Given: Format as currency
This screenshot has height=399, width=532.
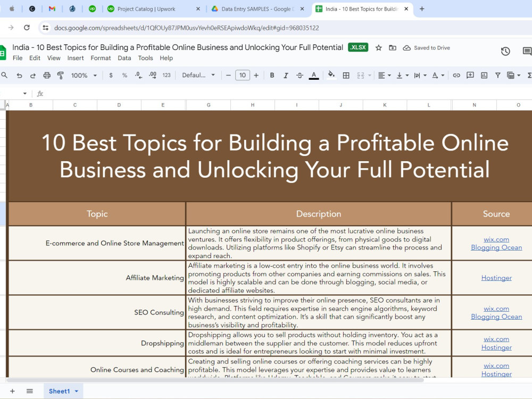Looking at the screenshot, I should click(111, 76).
